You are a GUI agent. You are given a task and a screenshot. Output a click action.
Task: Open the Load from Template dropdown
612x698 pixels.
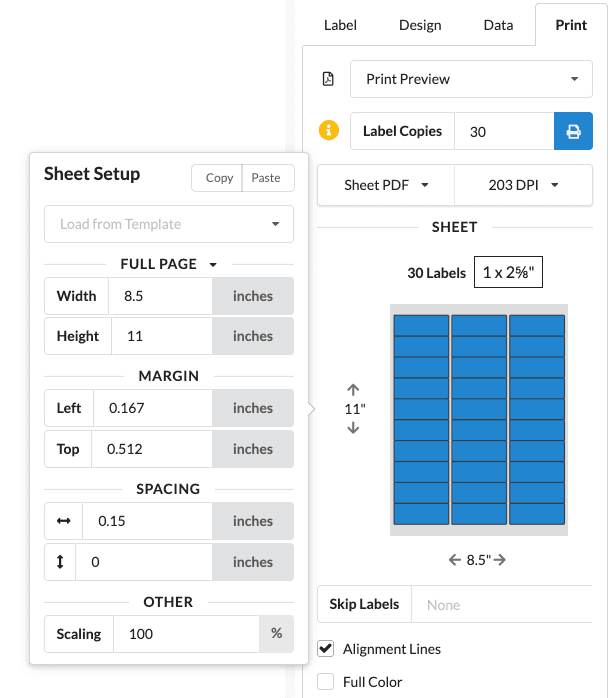coord(169,224)
